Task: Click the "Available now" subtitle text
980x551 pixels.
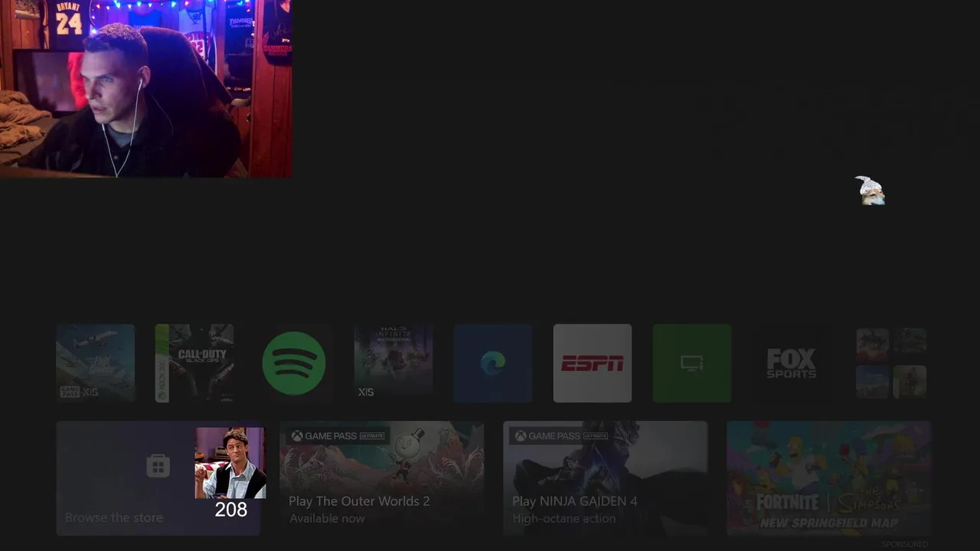Action: (x=327, y=518)
